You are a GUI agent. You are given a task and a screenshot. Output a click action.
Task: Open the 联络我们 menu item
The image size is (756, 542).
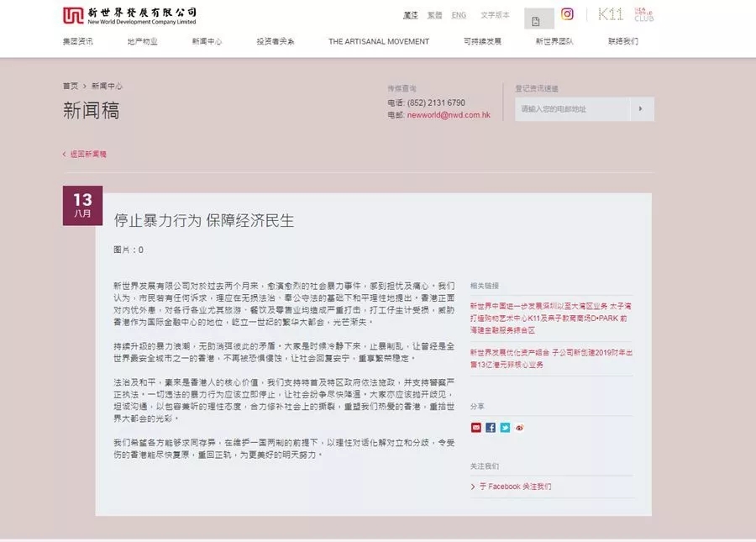pos(622,41)
